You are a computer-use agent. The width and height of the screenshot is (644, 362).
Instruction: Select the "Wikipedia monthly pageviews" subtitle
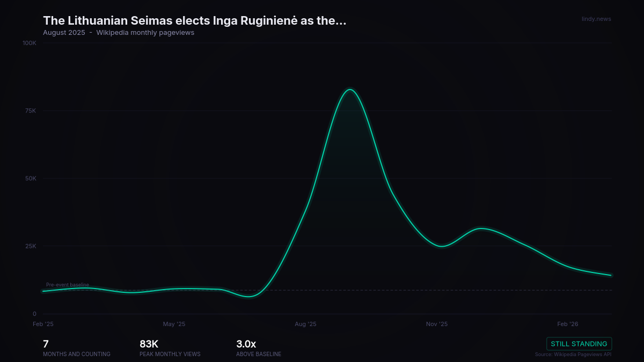point(145,33)
